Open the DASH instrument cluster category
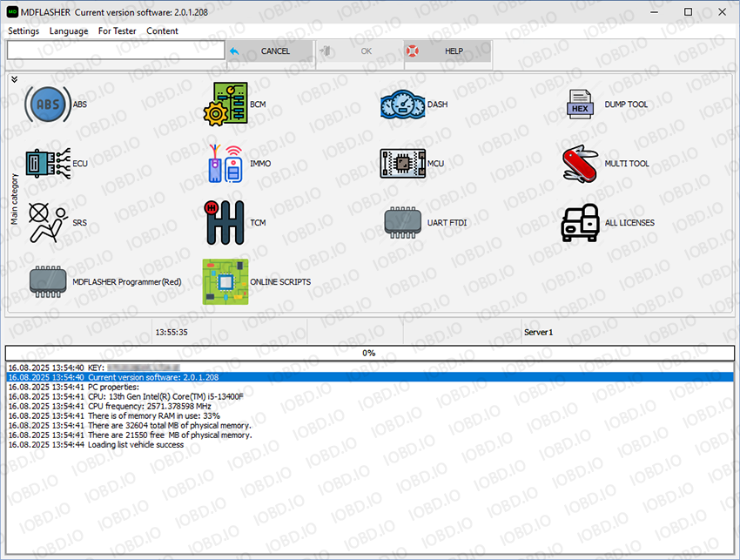The height and width of the screenshot is (560, 740). (402, 105)
